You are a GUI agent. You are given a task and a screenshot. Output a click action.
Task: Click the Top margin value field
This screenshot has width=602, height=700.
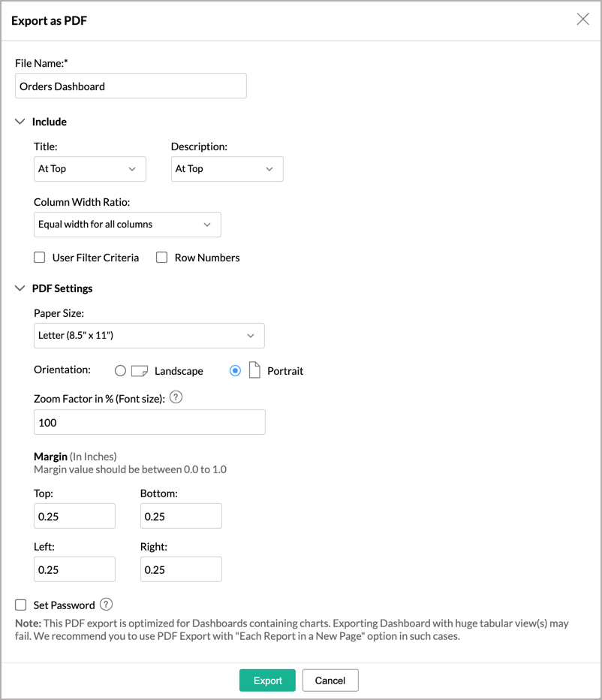click(x=74, y=516)
